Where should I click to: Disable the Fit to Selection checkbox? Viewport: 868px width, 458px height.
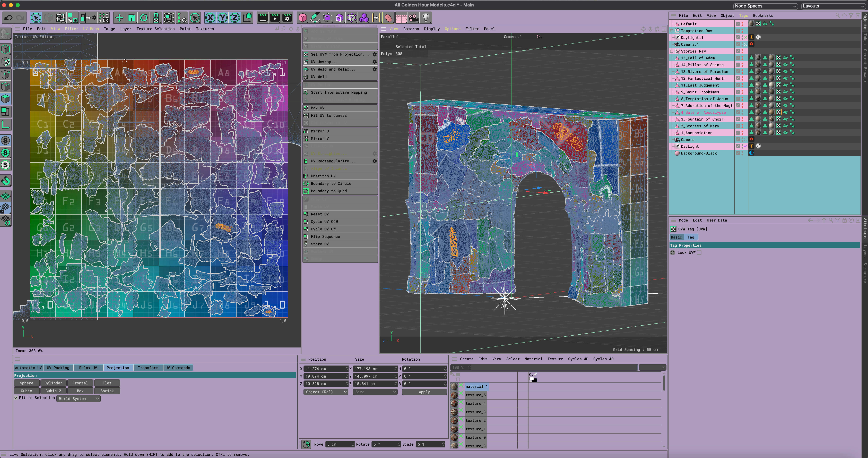point(16,398)
